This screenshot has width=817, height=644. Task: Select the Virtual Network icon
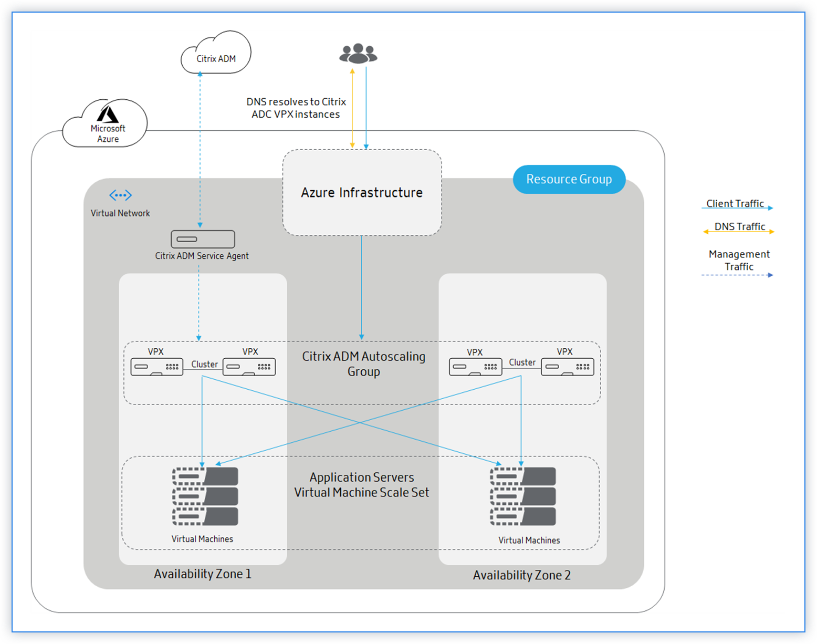(120, 195)
